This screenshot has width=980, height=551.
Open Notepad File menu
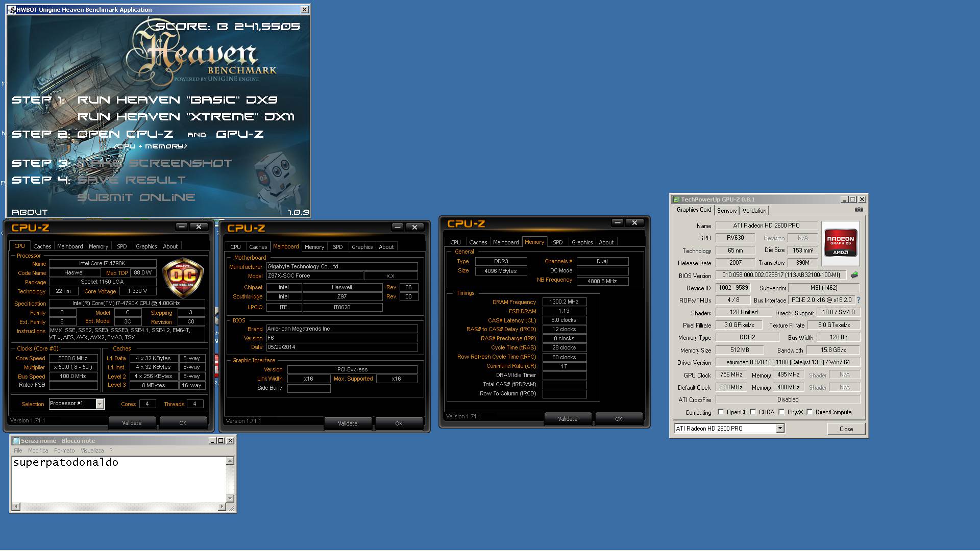(x=18, y=450)
